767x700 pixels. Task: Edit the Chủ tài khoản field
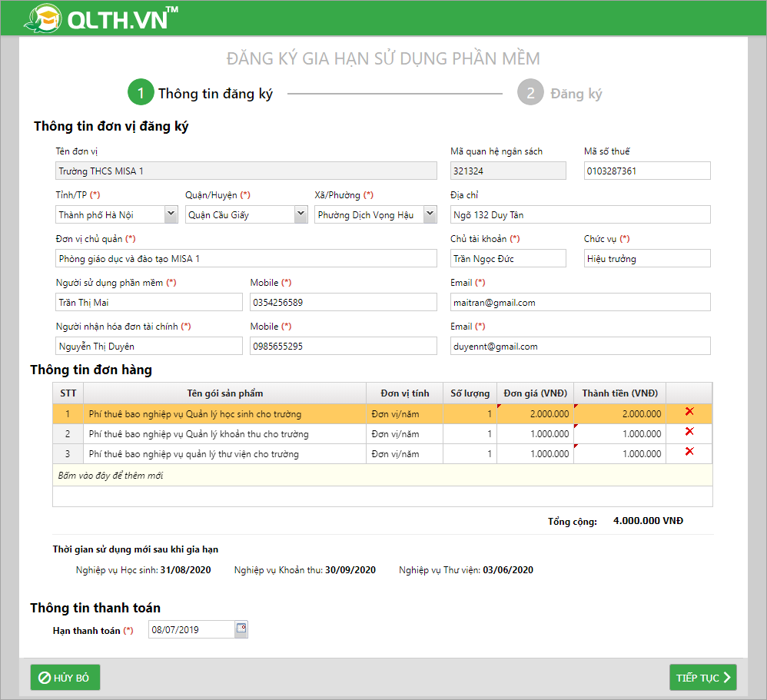click(508, 258)
